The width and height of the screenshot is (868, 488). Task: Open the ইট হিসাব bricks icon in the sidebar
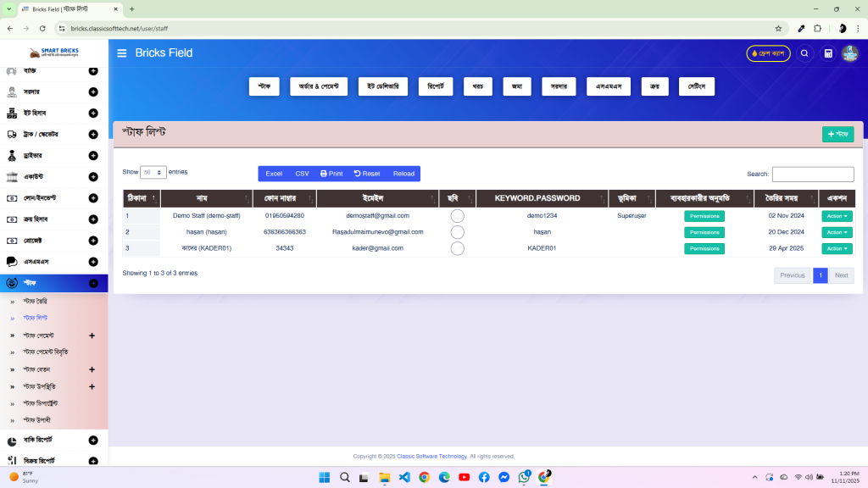12,113
